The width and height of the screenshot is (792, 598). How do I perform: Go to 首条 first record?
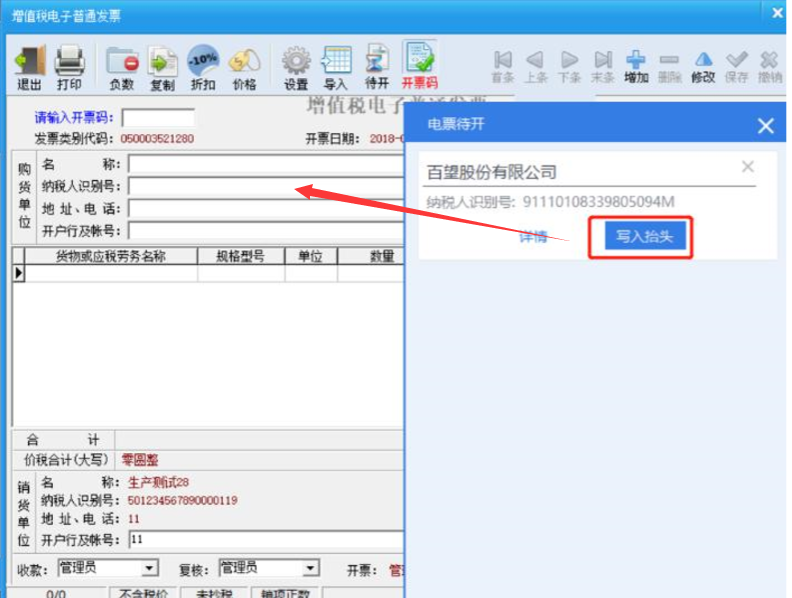(x=503, y=66)
